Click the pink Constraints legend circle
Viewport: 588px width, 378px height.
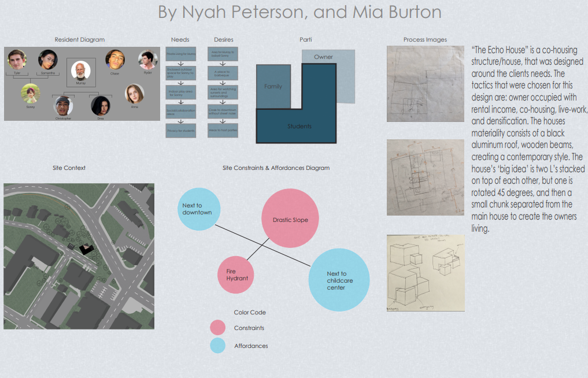[x=217, y=328]
